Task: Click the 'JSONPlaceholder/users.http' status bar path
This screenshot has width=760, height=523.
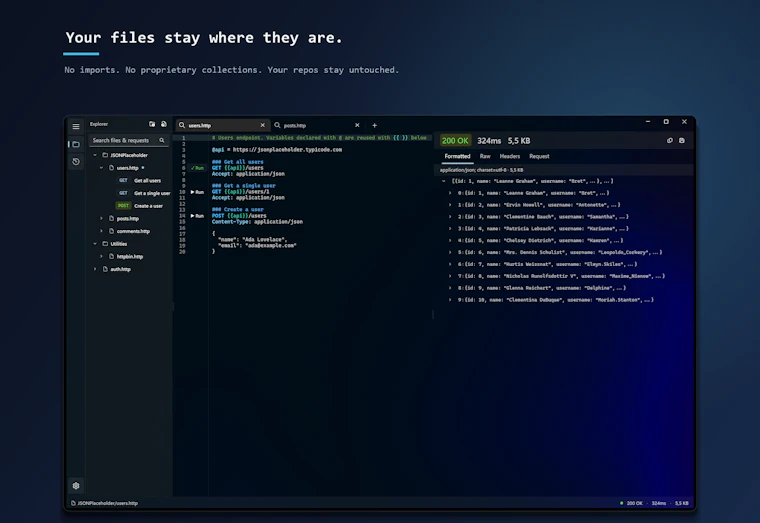Action: coord(108,503)
